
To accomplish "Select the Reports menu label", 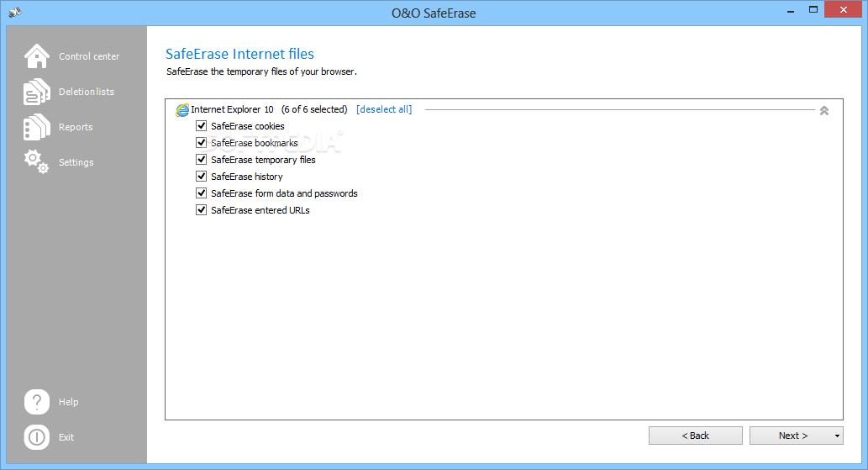I will [76, 127].
